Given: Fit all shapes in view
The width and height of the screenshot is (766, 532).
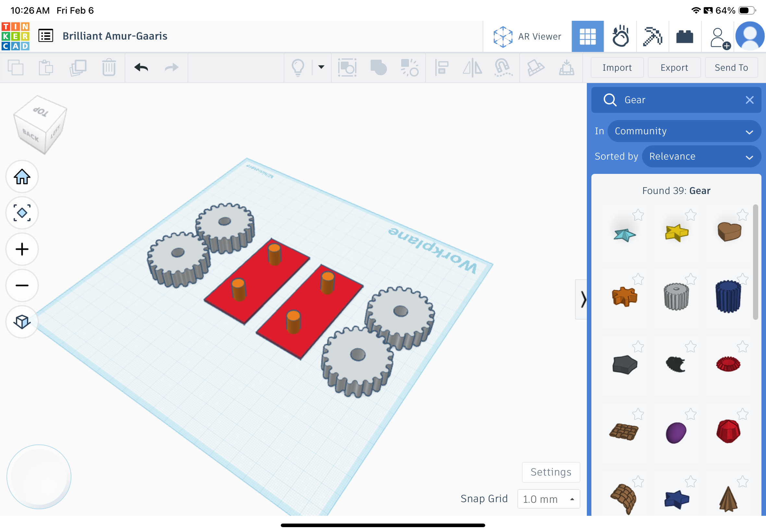Looking at the screenshot, I should click(22, 213).
